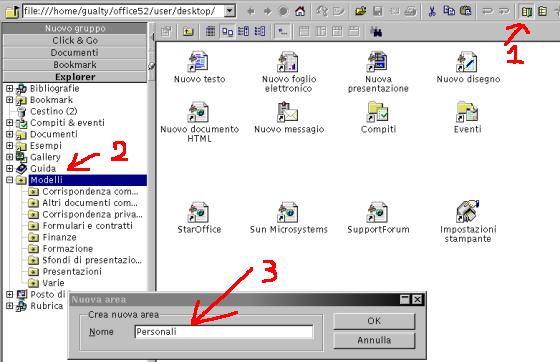This screenshot has height=362, width=560.
Task: Click the Stop loading button
Action: click(283, 11)
